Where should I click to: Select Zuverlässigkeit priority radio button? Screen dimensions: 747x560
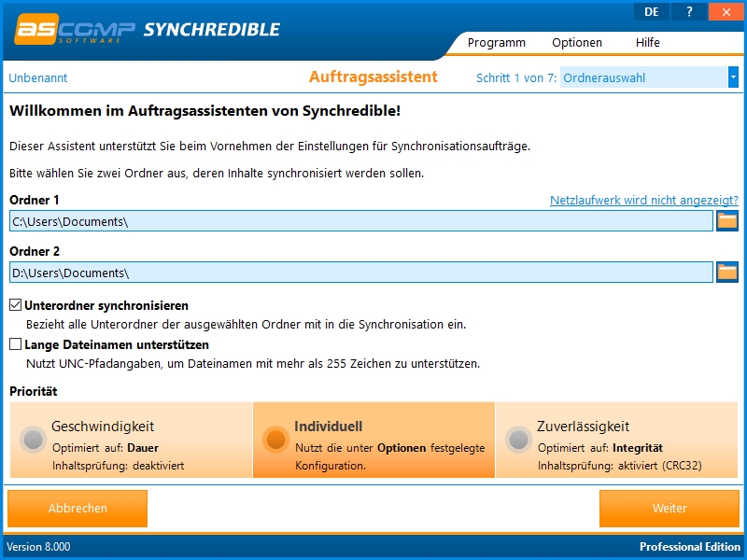pyautogui.click(x=518, y=439)
